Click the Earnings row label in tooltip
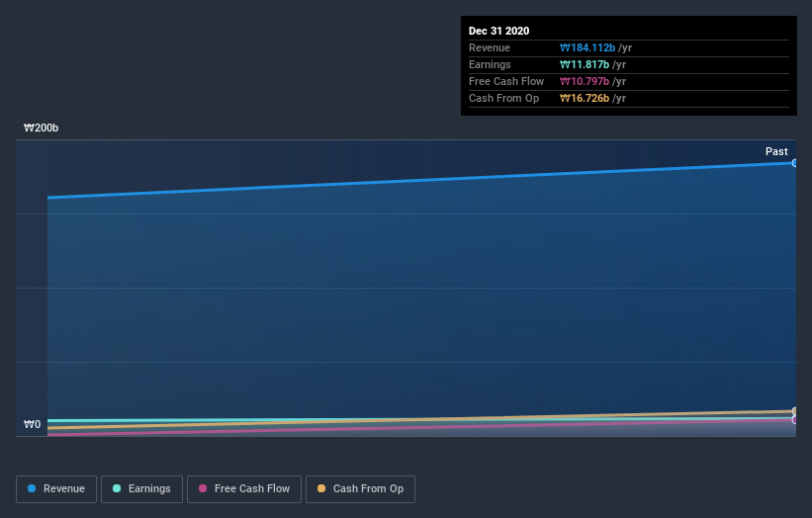The height and width of the screenshot is (518, 812). pos(490,64)
